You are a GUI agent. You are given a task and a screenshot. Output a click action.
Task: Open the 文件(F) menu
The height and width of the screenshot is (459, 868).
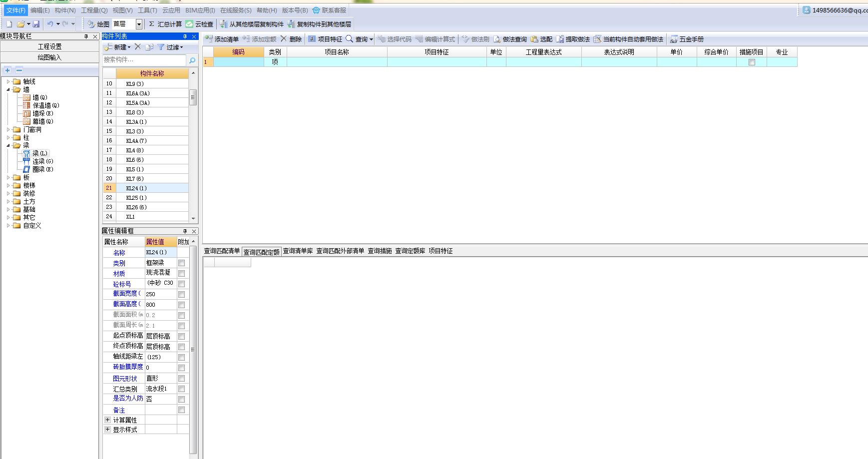pos(15,10)
